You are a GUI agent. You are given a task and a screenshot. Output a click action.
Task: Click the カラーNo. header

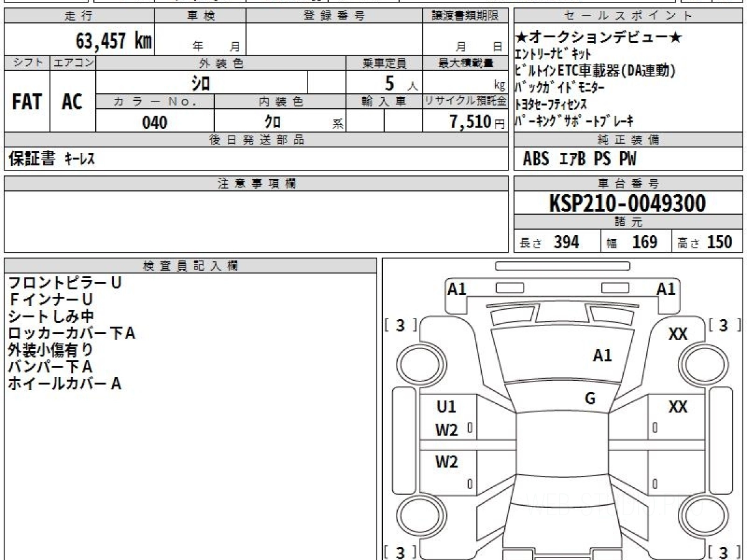pos(155,101)
